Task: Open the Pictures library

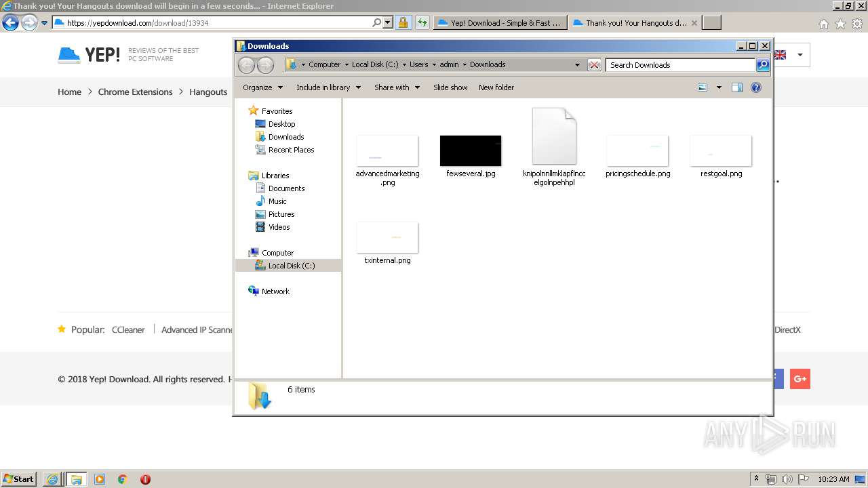Action: 281,214
